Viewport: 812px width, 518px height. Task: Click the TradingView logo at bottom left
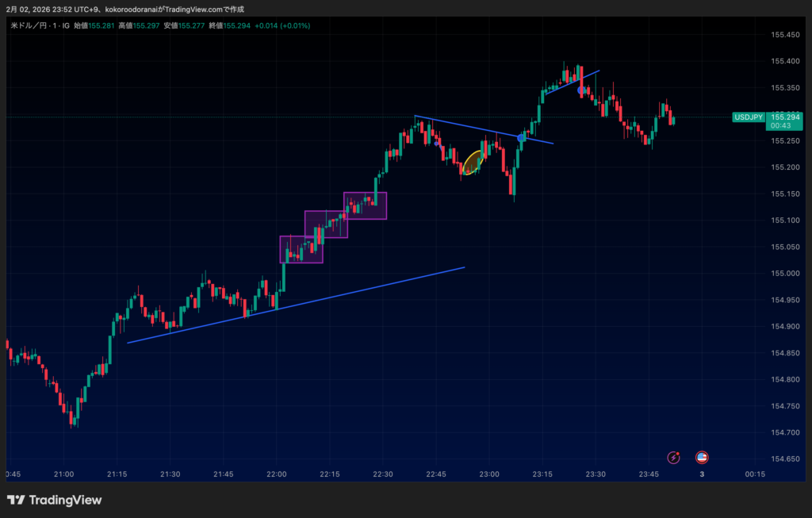tap(54, 500)
